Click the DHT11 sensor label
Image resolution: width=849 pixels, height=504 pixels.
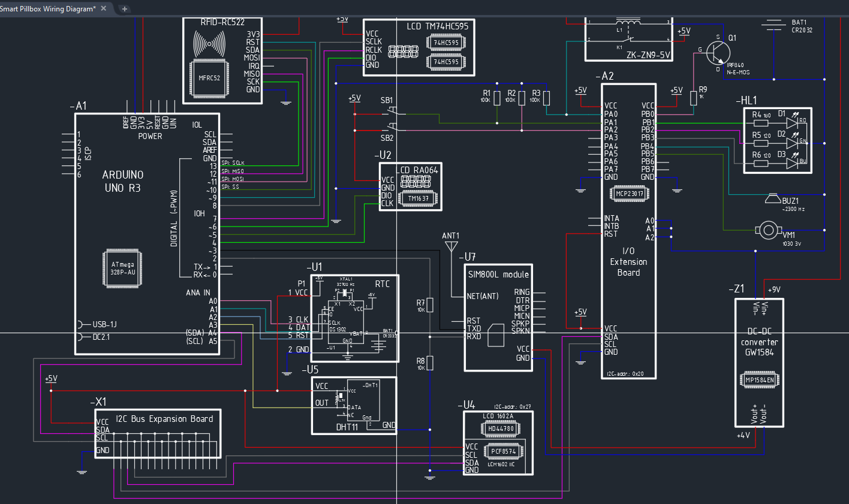coord(347,427)
